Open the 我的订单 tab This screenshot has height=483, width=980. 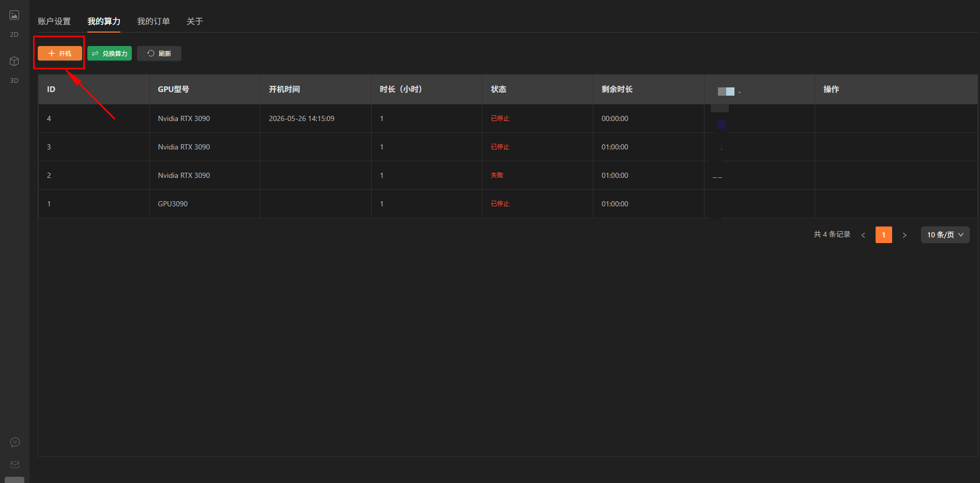tap(154, 21)
